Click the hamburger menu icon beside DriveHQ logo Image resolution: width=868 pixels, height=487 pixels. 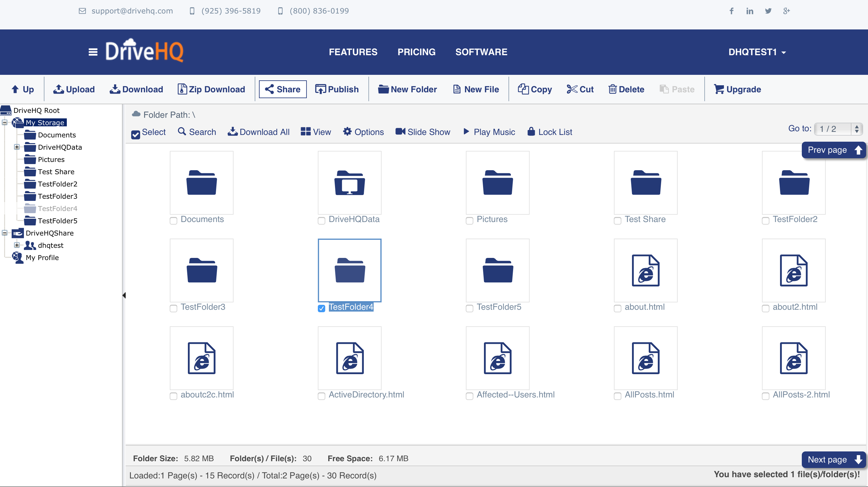coord(93,52)
